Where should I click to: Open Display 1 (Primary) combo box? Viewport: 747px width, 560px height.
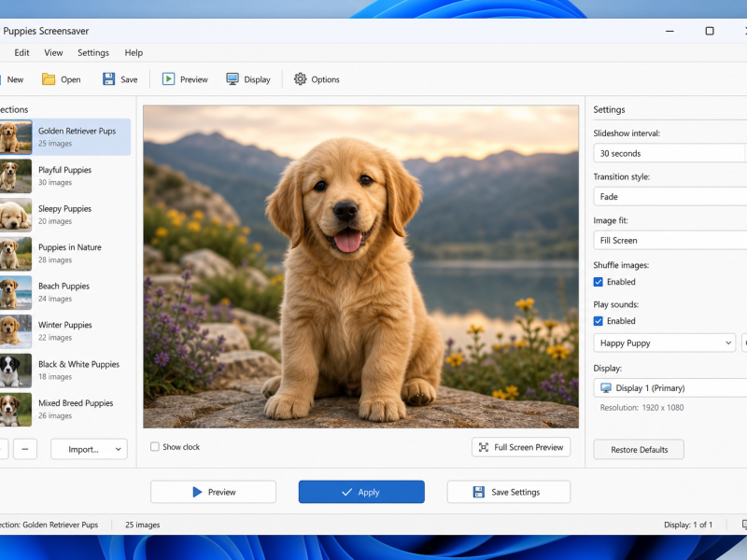coord(669,388)
